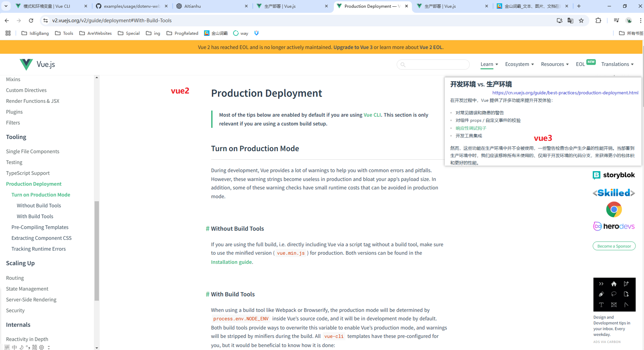Go back to the previous page
The image size is (644, 350).
tap(7, 20)
